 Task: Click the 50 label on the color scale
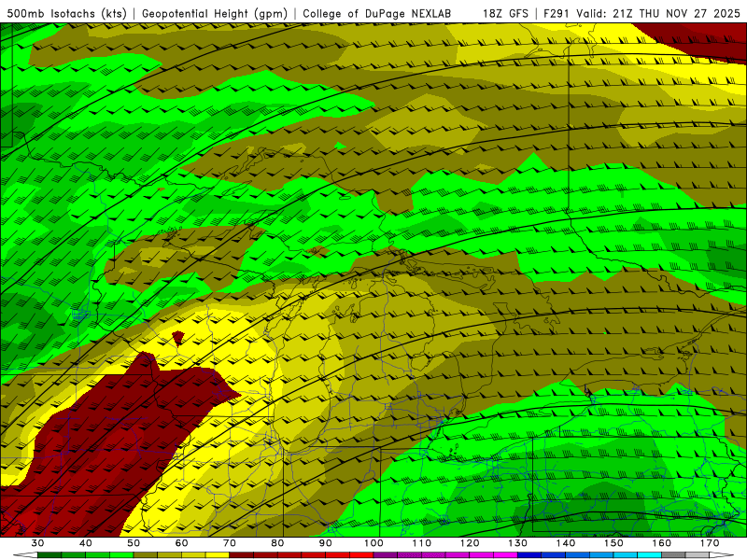(134, 543)
